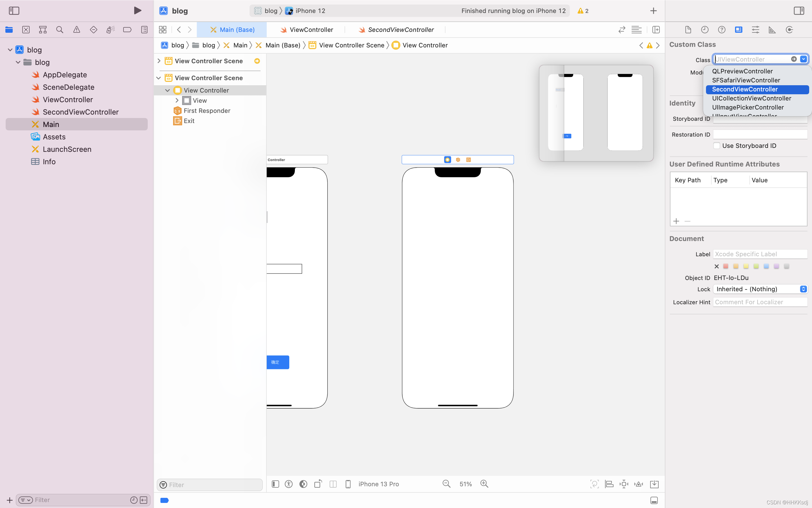Screen dimensions: 812x508
Task: Add a user defined runtime attribute
Action: coord(676,221)
